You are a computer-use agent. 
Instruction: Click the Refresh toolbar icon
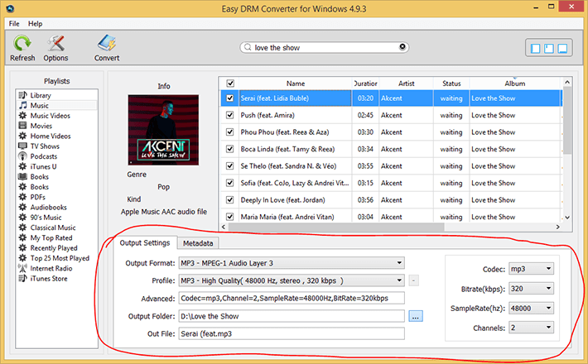22,48
